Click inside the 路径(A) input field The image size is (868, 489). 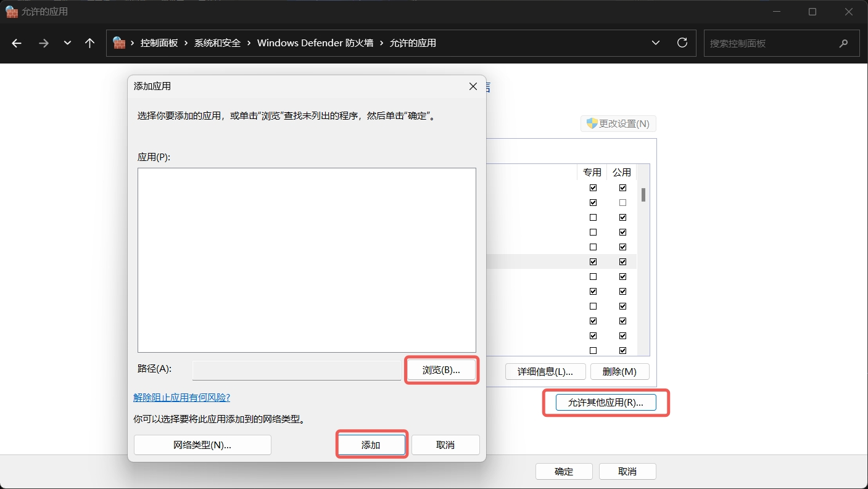pyautogui.click(x=296, y=370)
